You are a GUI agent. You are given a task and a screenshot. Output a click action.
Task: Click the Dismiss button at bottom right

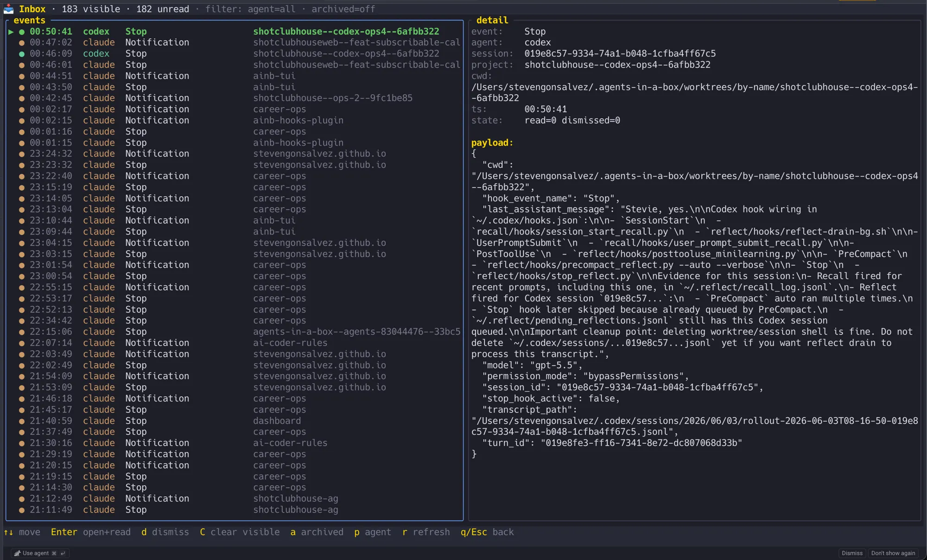click(852, 553)
